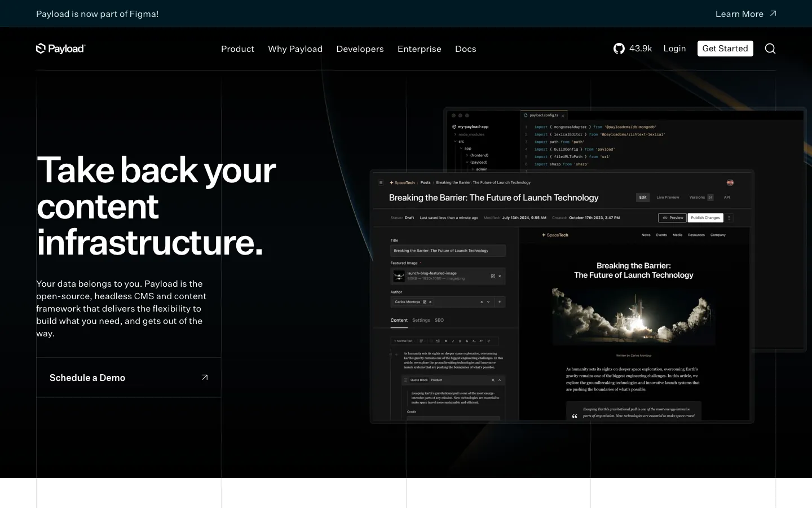Open the GitHub 43.9k stars link
The image size is (812, 508).
tap(633, 49)
